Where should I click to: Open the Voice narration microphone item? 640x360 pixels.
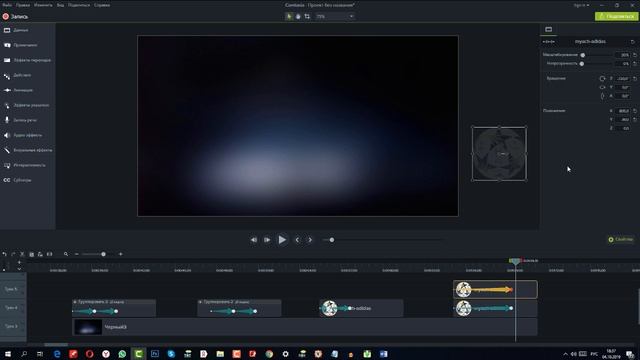click(x=20, y=120)
